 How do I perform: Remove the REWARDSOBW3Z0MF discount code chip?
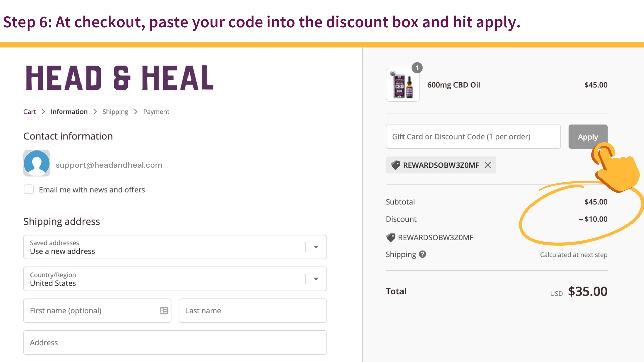coord(488,165)
